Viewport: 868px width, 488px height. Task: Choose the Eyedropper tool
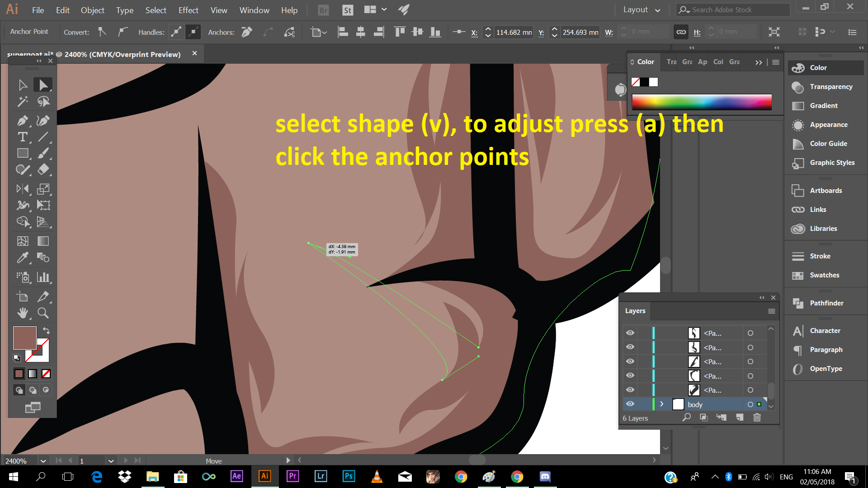coord(22,258)
